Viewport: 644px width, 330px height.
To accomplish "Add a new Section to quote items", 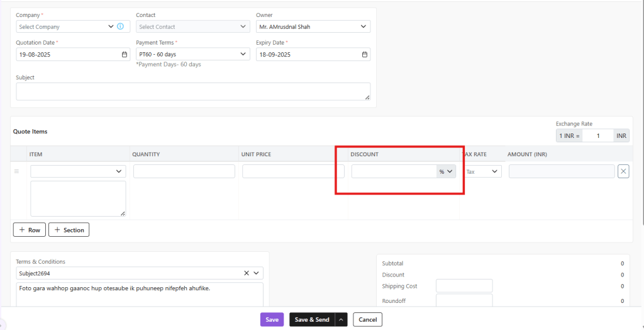I will click(69, 230).
